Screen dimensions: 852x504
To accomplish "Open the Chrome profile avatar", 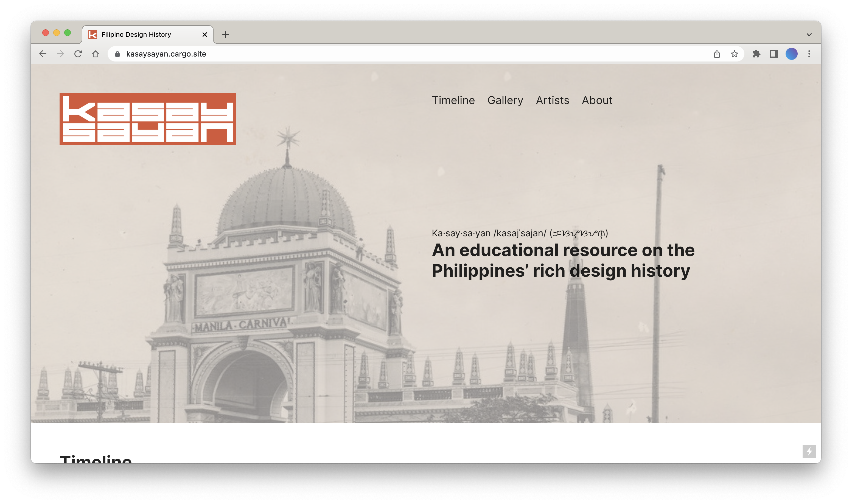I will click(792, 54).
